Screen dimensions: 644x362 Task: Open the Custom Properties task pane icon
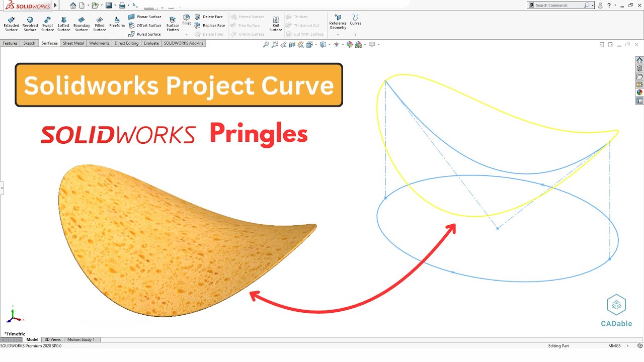click(639, 101)
